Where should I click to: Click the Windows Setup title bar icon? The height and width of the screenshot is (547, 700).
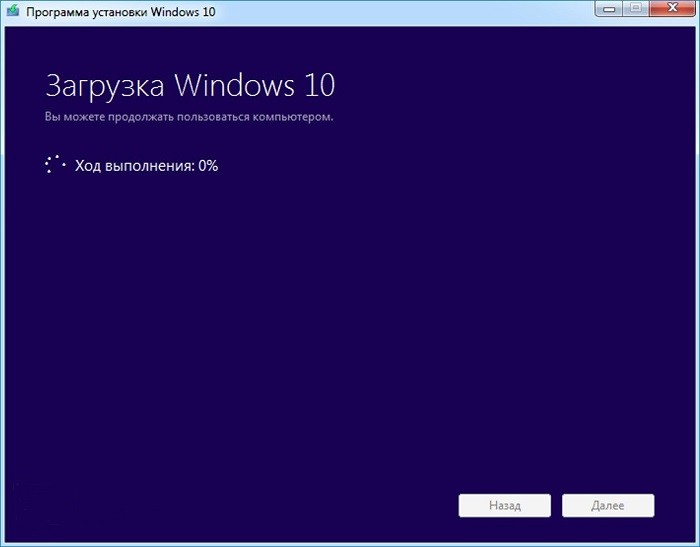pos(13,10)
